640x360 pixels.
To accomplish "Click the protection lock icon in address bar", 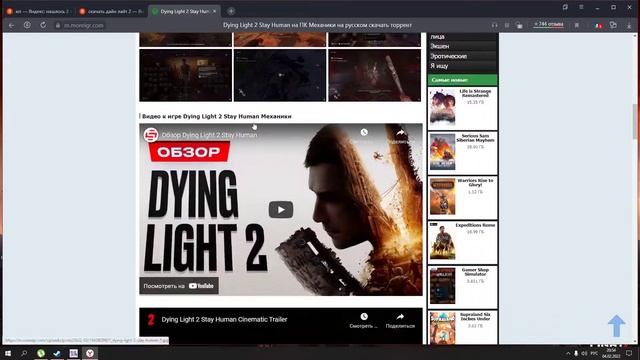I will [x=519, y=25].
